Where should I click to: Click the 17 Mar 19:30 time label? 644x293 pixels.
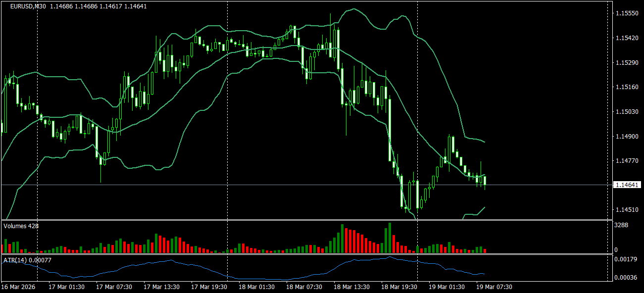[209, 287]
